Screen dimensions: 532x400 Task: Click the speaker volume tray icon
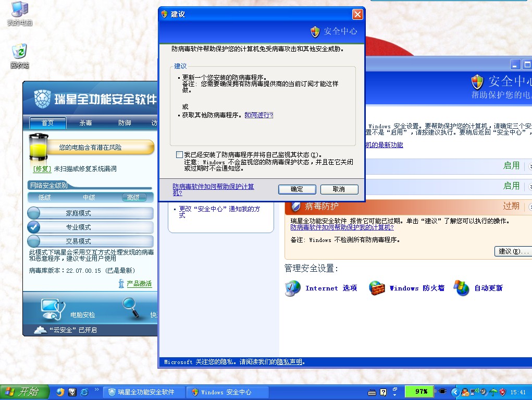[484, 392]
